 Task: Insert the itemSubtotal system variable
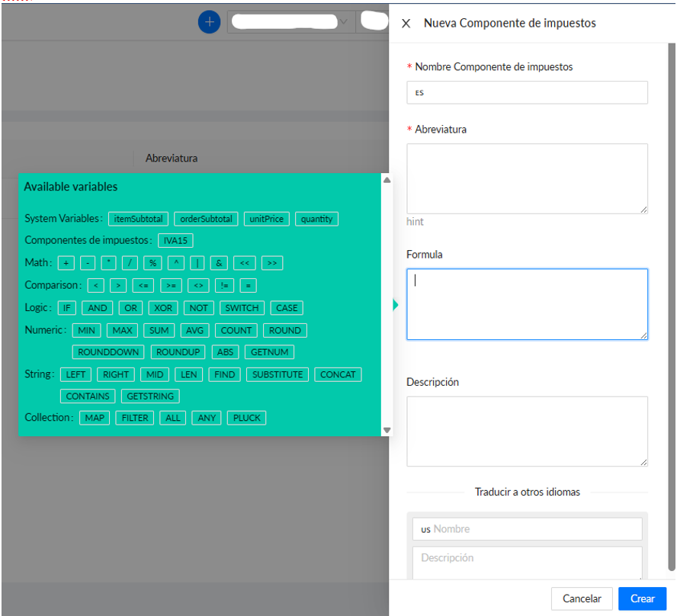point(138,219)
